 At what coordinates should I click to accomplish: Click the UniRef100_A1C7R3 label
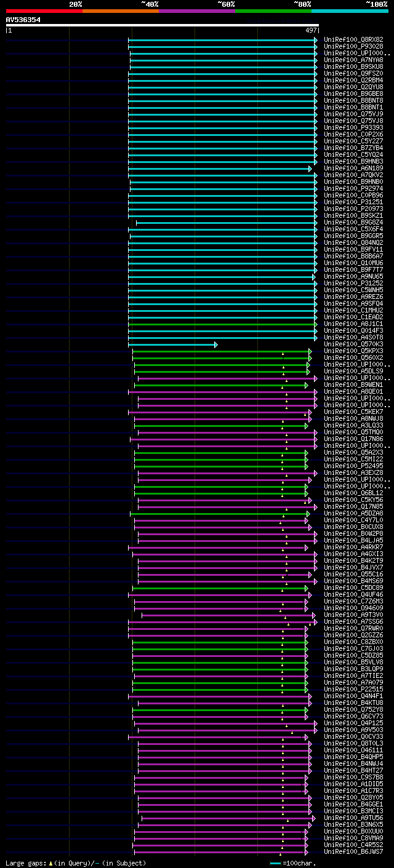pos(353,791)
